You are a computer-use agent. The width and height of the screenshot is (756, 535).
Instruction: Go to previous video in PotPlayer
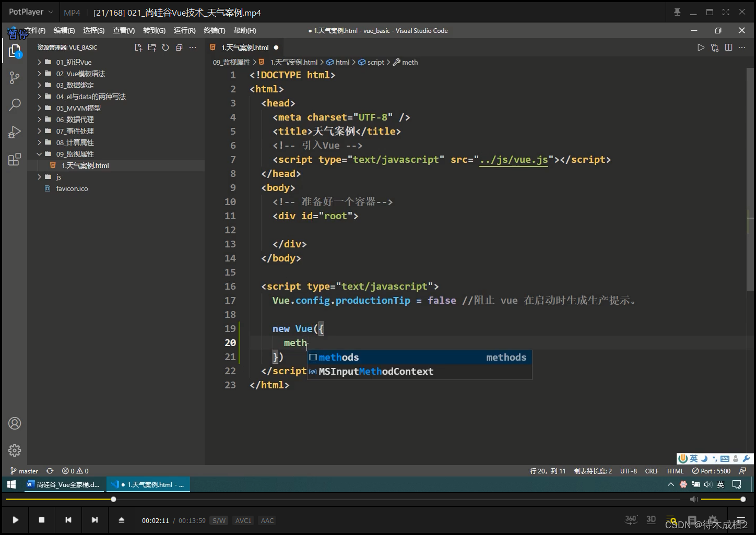point(68,520)
